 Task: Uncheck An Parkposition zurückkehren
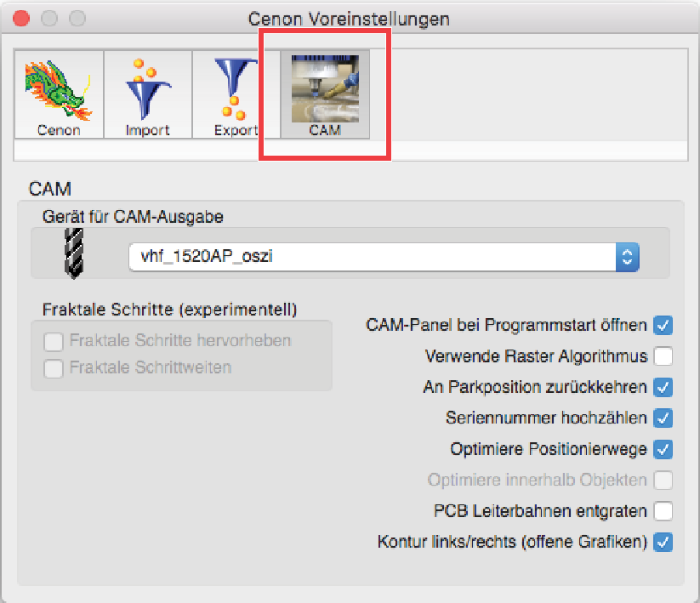[663, 387]
